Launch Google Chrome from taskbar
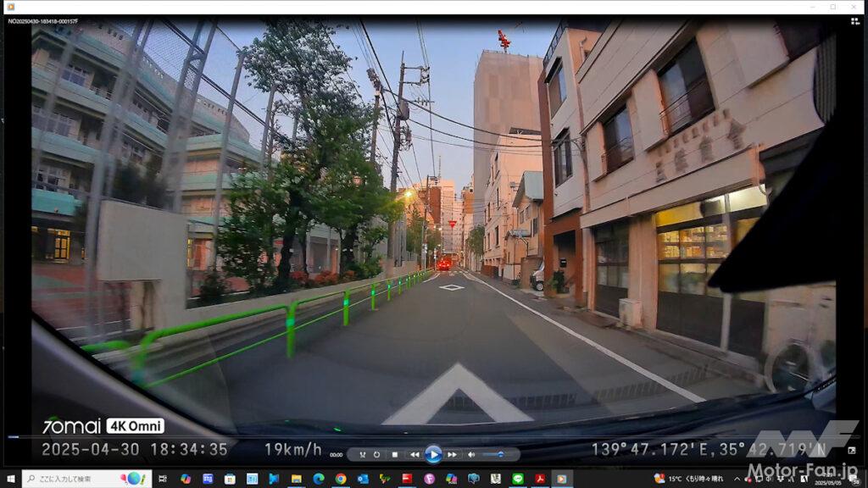 (340, 479)
